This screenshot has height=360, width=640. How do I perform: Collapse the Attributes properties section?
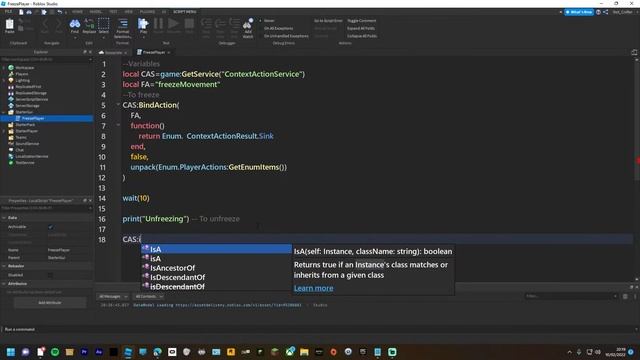click(x=4, y=284)
